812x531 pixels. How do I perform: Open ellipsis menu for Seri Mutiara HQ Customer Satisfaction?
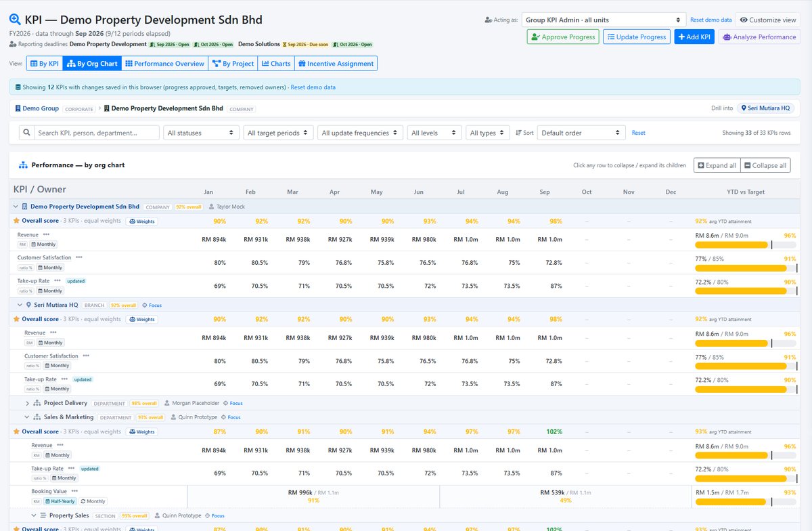86,356
